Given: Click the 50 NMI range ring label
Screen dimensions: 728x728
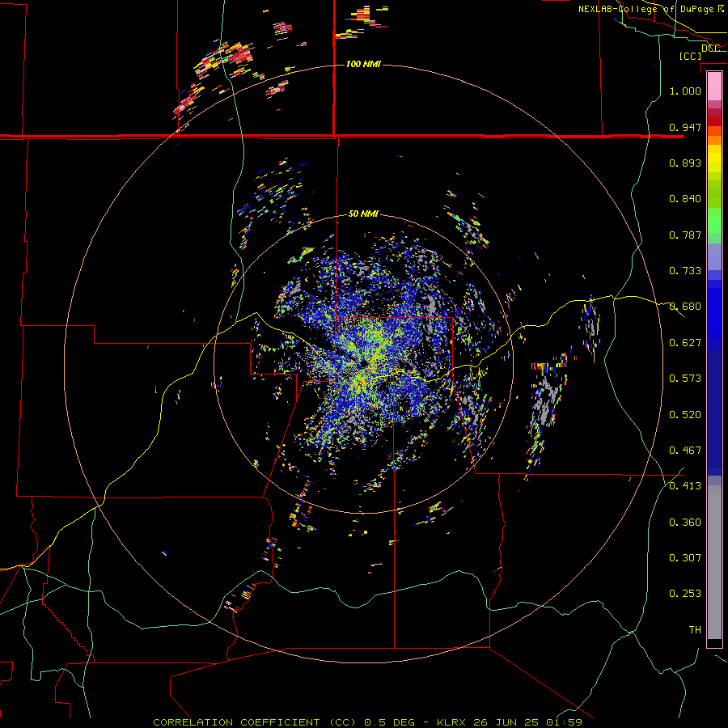Looking at the screenshot, I should pyautogui.click(x=363, y=214).
